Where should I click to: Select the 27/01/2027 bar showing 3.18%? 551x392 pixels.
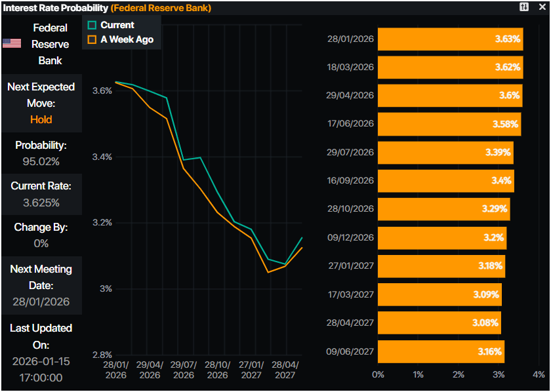(441, 266)
